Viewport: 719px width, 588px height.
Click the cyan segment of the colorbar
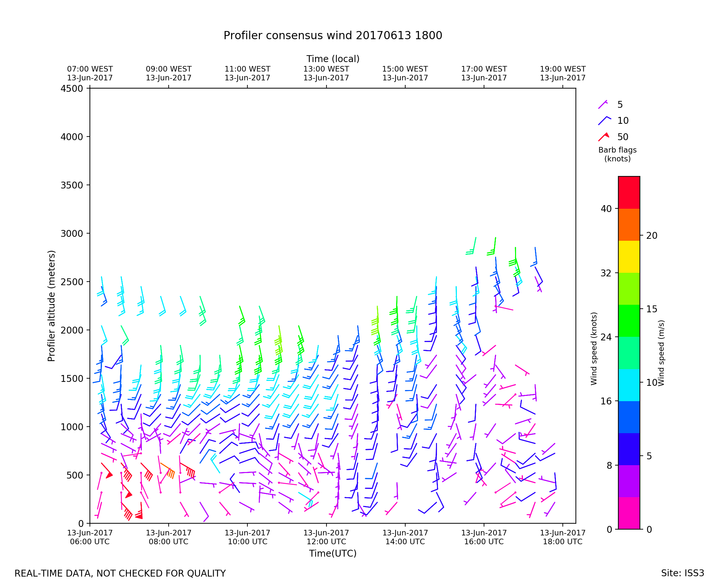629,385
